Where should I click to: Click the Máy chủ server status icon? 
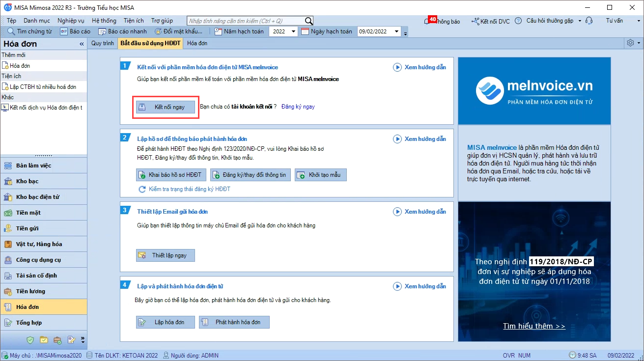5,355
